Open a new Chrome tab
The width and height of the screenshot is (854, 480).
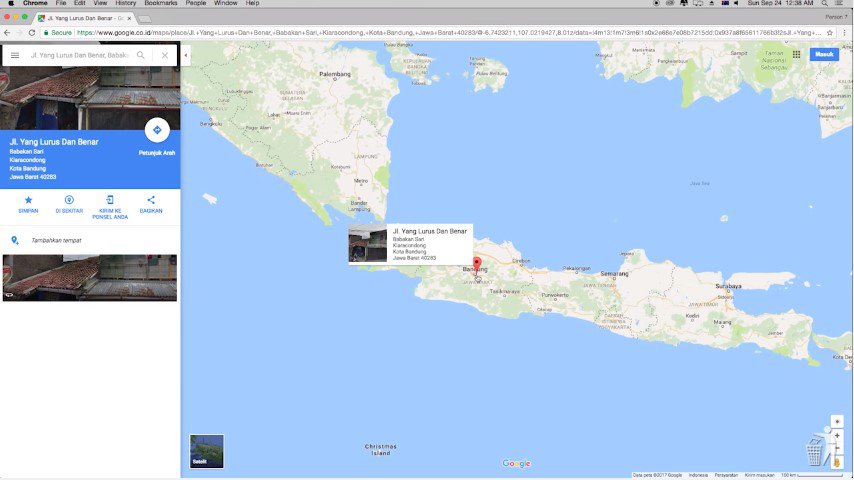click(x=144, y=19)
